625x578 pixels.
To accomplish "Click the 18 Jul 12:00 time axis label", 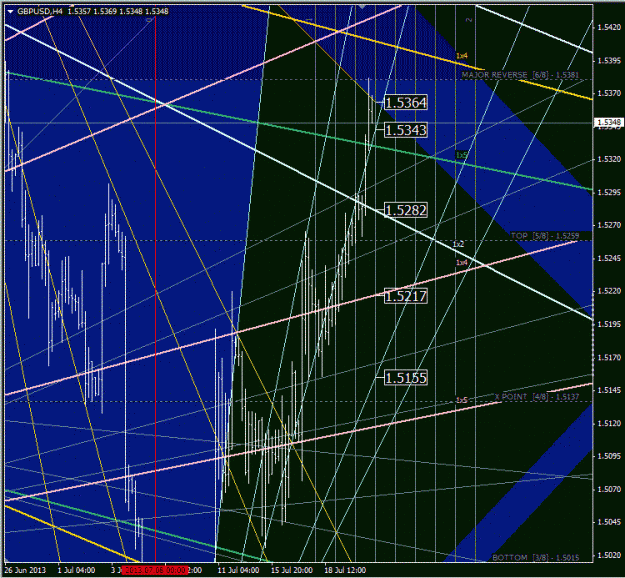I will pos(345,570).
